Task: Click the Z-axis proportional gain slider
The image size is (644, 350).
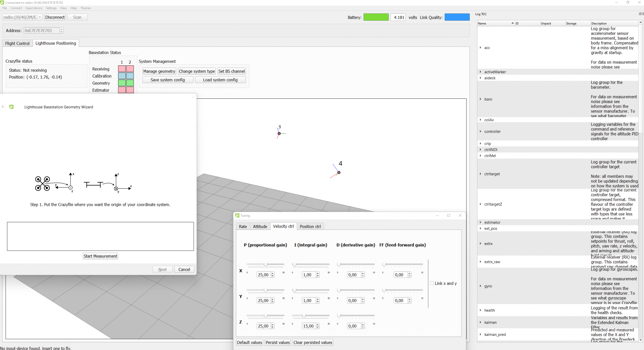Action: tap(266, 316)
